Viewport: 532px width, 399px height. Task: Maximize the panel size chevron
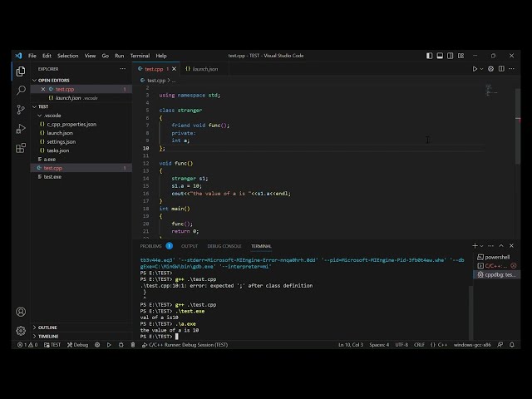501,246
